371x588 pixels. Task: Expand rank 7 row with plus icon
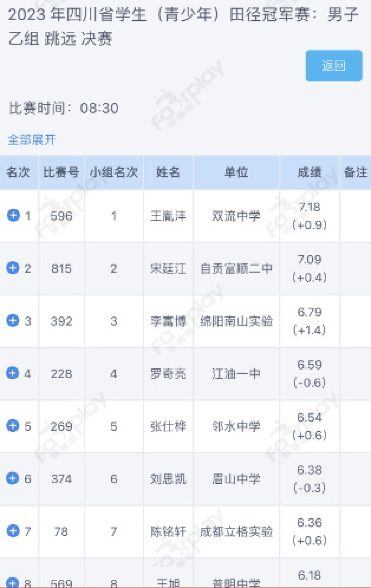point(13,531)
